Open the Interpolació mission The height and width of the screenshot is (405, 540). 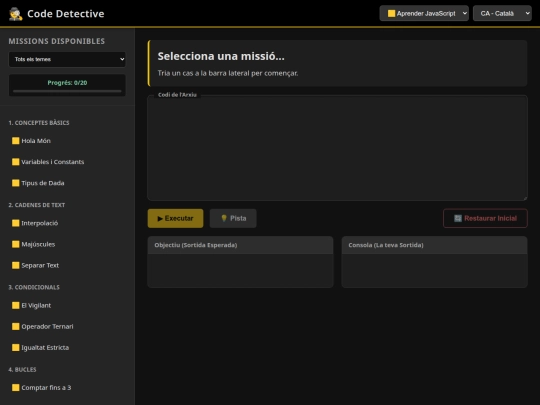67,223
